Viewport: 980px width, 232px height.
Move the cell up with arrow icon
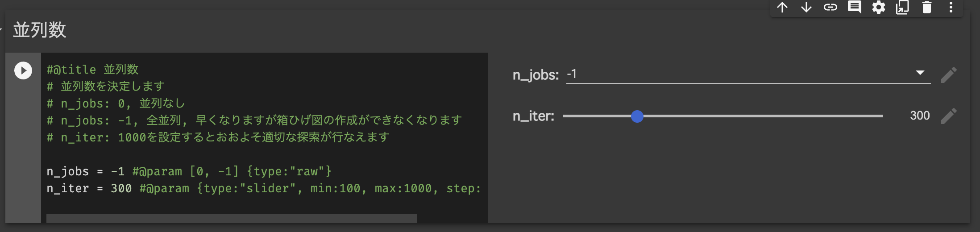click(x=782, y=8)
